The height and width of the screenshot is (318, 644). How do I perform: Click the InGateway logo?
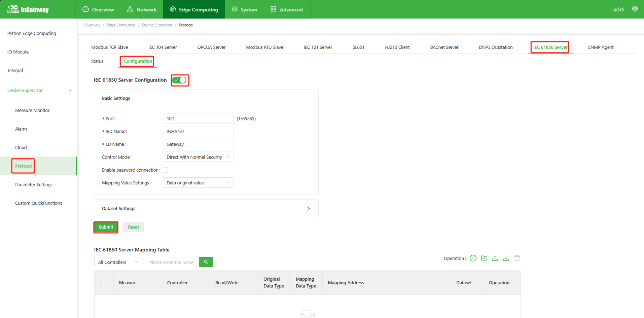[x=28, y=9]
